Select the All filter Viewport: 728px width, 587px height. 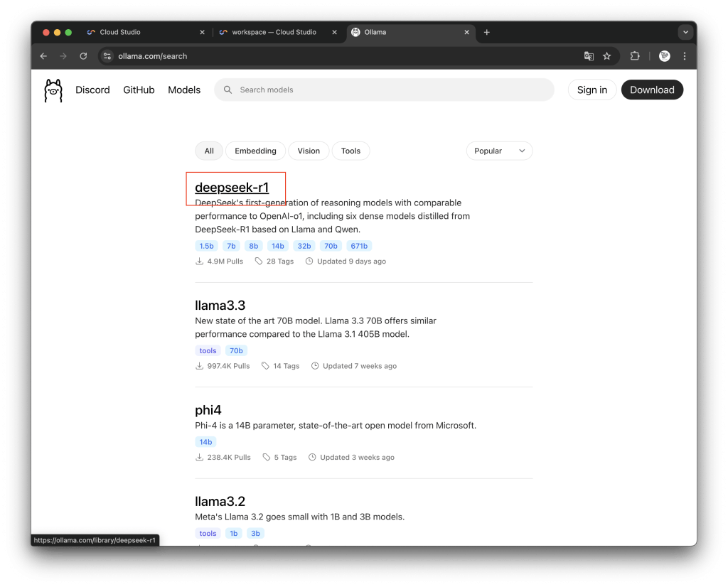click(x=209, y=151)
